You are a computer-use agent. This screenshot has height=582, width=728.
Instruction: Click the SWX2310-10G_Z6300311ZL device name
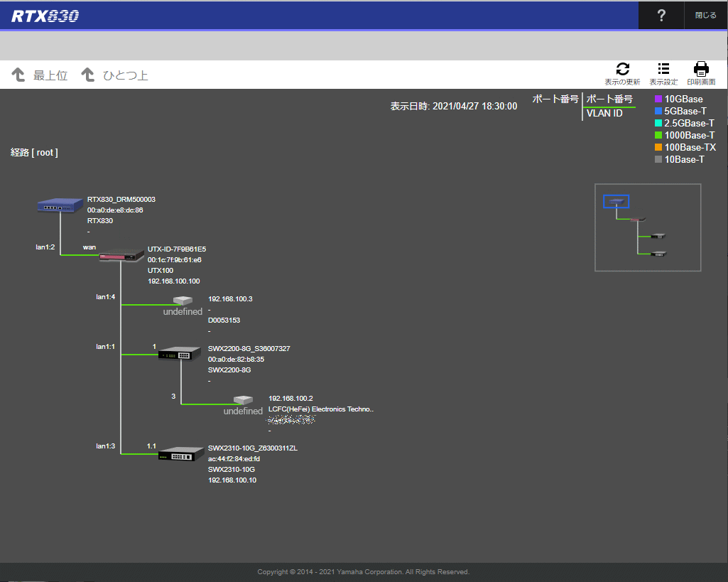point(252,448)
